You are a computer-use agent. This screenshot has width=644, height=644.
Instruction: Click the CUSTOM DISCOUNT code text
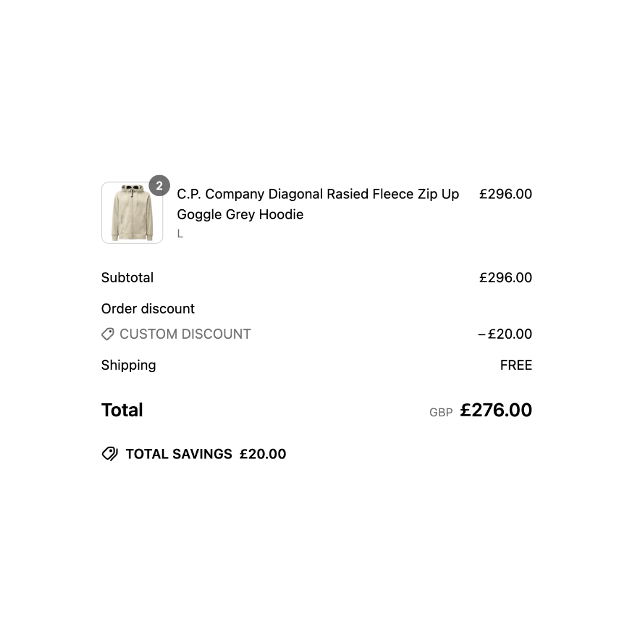(185, 334)
